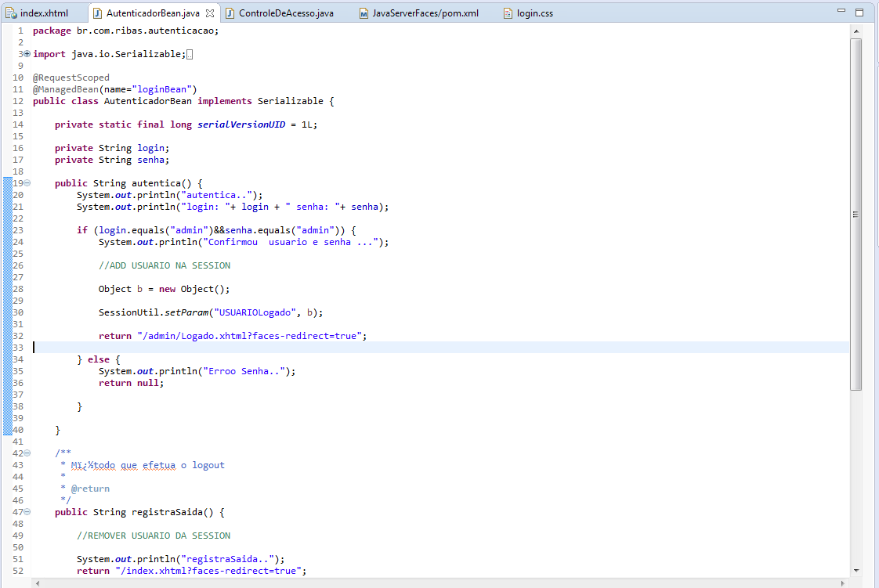Click the CSS file icon on login.css tab
This screenshot has width=879, height=588.
(508, 13)
